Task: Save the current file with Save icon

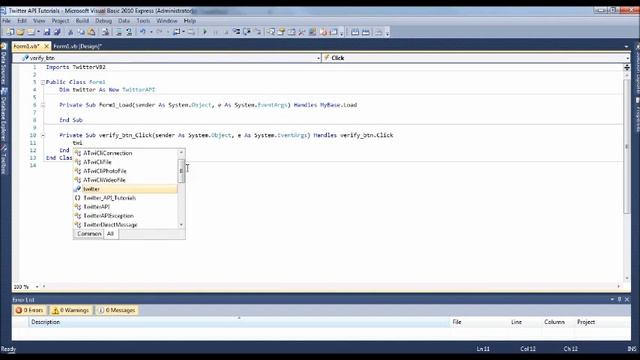Action: [47, 32]
